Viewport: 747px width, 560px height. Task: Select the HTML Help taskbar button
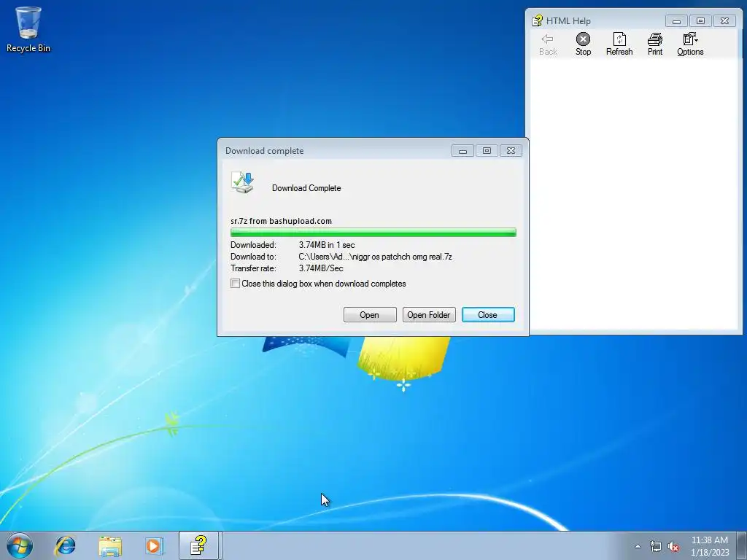coord(198,545)
